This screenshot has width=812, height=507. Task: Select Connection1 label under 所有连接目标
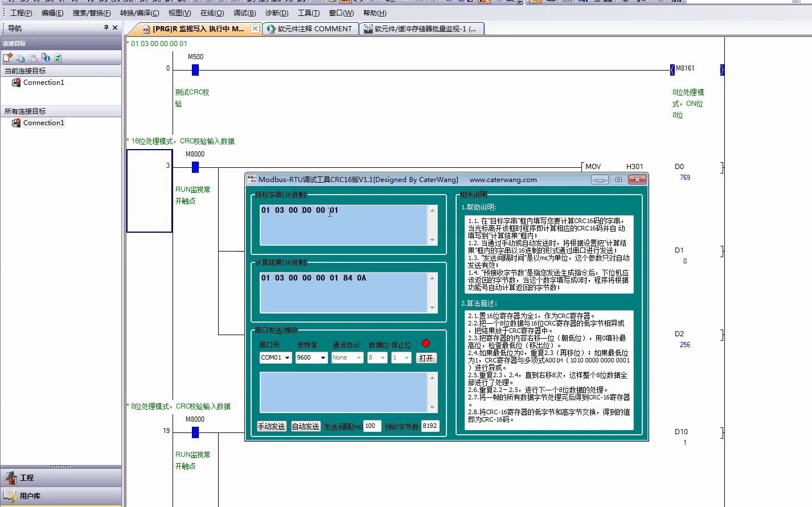click(44, 123)
